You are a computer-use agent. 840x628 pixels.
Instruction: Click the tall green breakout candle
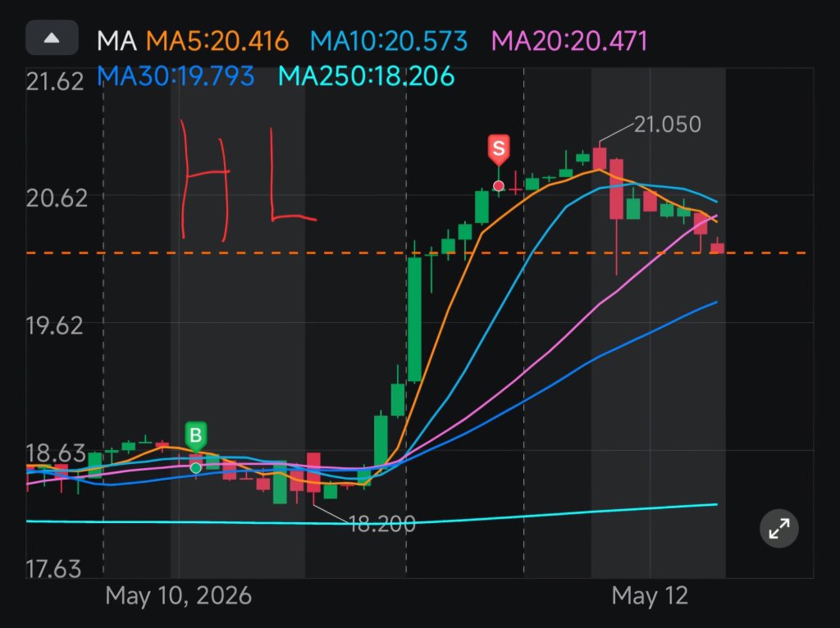414,319
